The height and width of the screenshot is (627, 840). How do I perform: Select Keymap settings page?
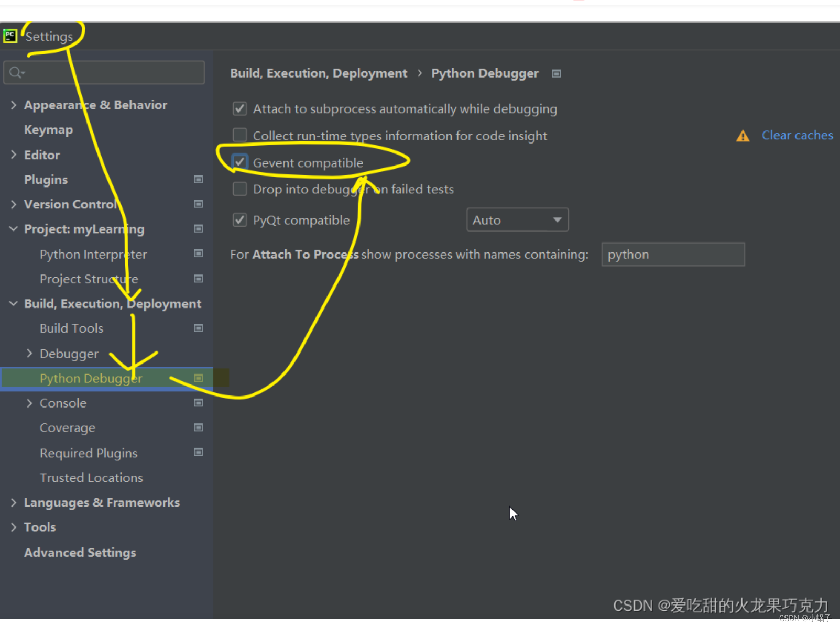tap(48, 130)
